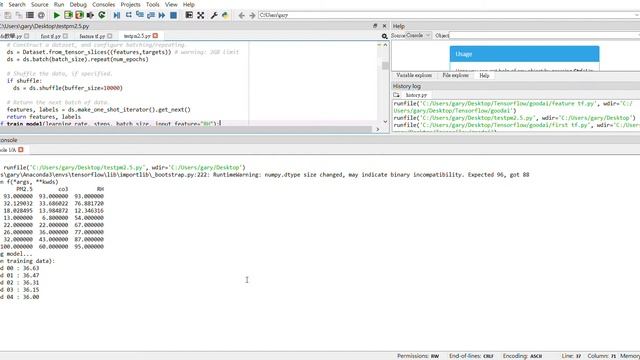640x360 pixels.
Task: Toggle fullscreen mode icon
Action: tap(200, 15)
